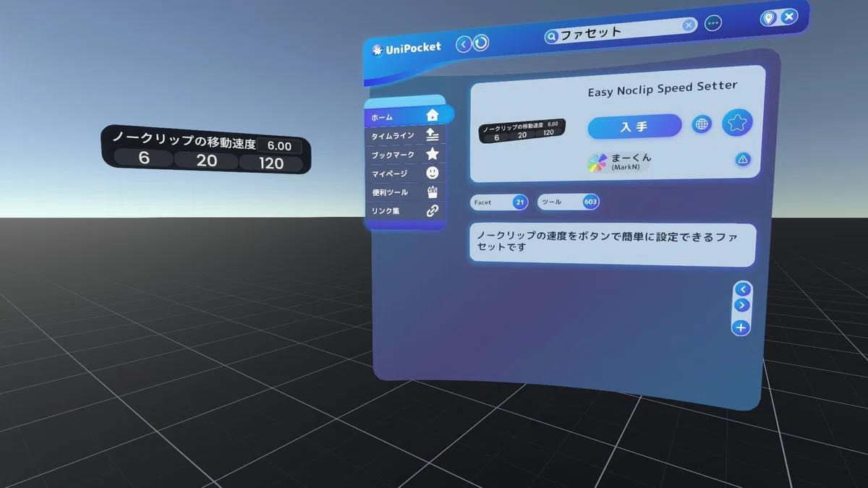This screenshot has height=488, width=868.
Task: Go to the next page with the right chevron
Action: (741, 305)
